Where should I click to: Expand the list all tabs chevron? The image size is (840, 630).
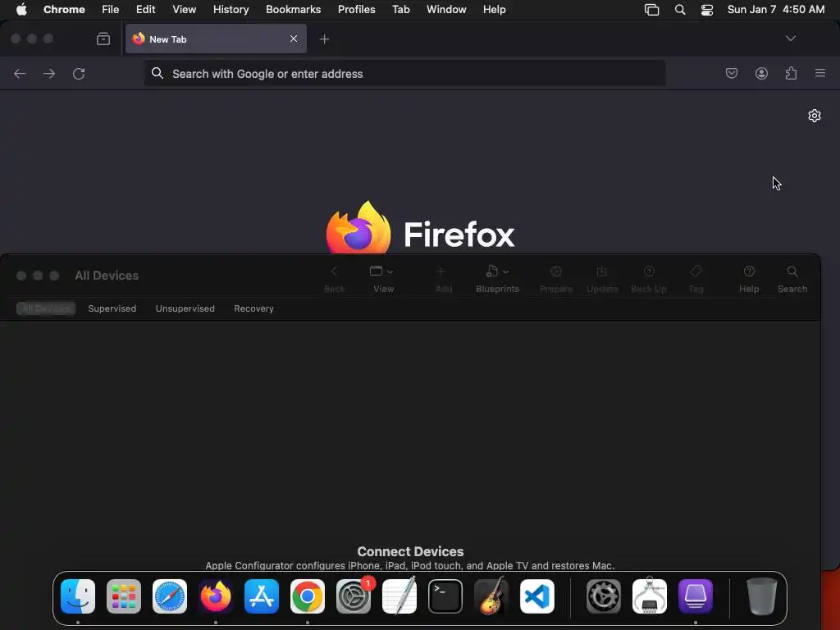(790, 38)
